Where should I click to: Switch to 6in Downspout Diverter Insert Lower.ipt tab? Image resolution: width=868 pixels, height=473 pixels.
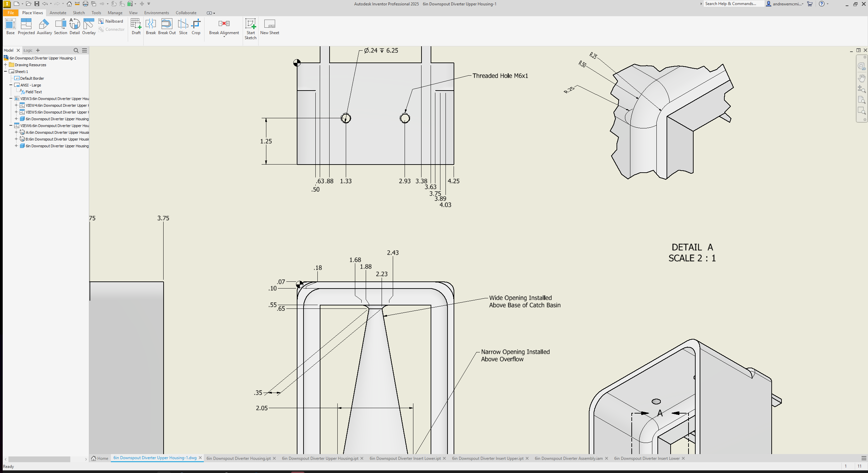click(x=405, y=458)
